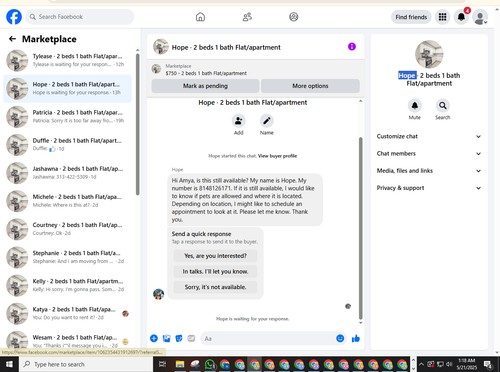Open the Groups icon in top navigation
The width and height of the screenshot is (500, 372).
[x=294, y=17]
